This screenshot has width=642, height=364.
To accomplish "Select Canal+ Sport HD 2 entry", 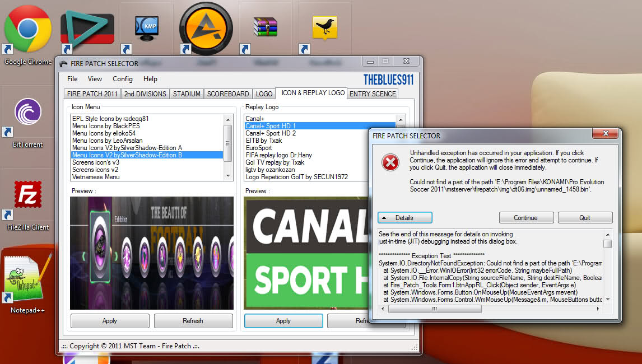I will pyautogui.click(x=306, y=133).
